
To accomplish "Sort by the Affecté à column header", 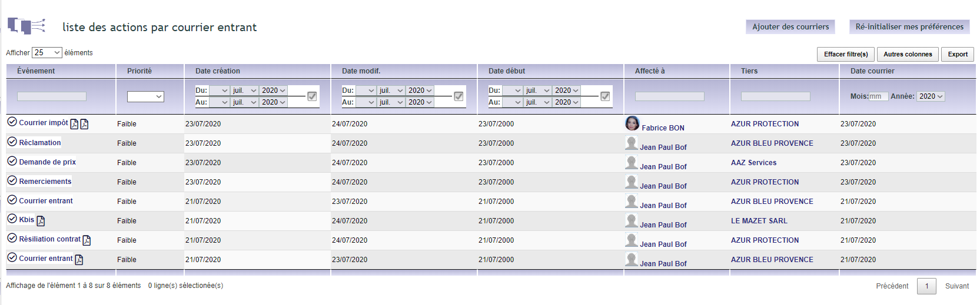I will [677, 71].
